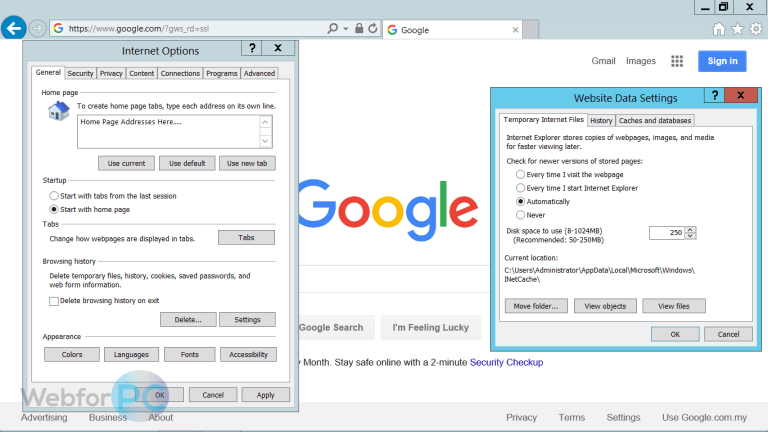The height and width of the screenshot is (433, 768).
Task: Decrease disk space with down arrow
Action: click(x=690, y=236)
